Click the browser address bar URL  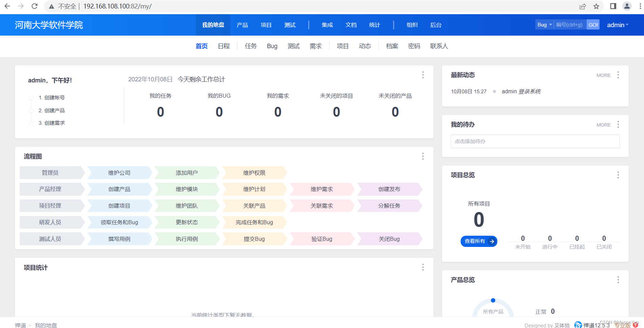117,6
